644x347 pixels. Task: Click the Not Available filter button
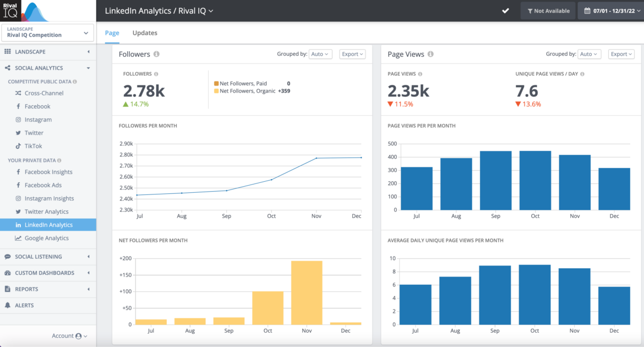click(548, 10)
